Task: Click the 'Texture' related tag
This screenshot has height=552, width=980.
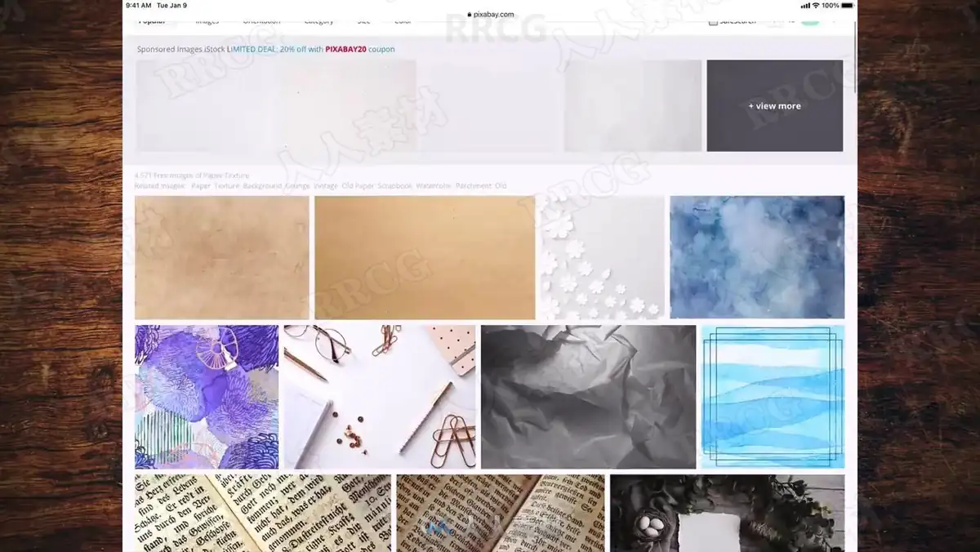Action: 227,186
